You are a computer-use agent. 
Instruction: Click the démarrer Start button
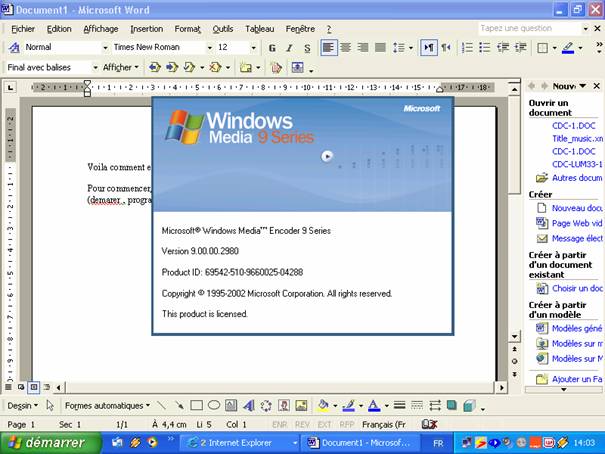point(50,442)
